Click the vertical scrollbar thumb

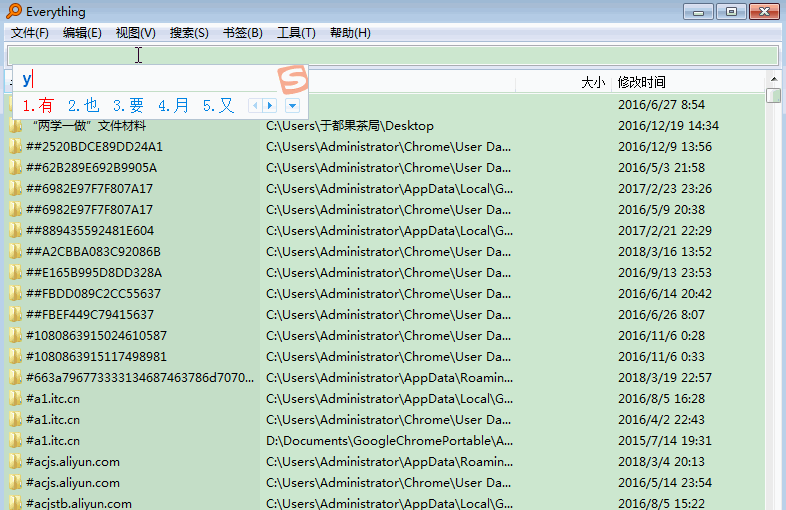pos(773,96)
